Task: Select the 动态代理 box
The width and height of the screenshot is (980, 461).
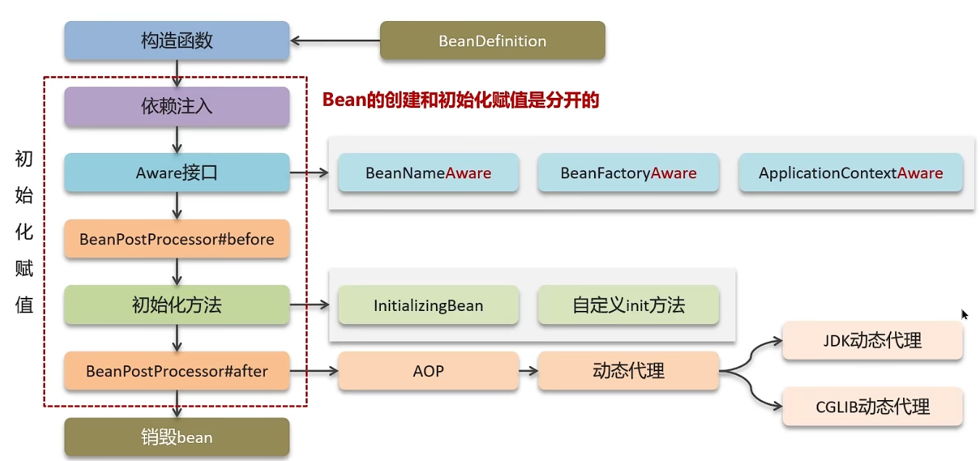Action: (x=628, y=371)
